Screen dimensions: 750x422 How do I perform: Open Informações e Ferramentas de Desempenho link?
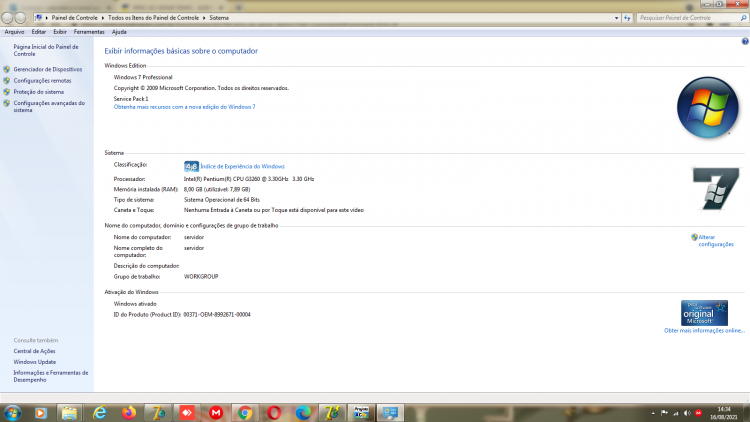point(51,376)
